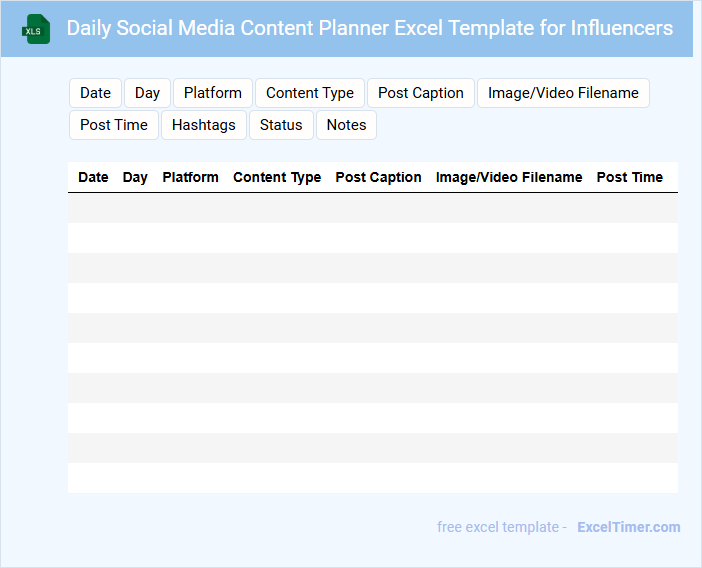The width and height of the screenshot is (702, 568).
Task: Click the Content Type column header
Action: (x=277, y=177)
